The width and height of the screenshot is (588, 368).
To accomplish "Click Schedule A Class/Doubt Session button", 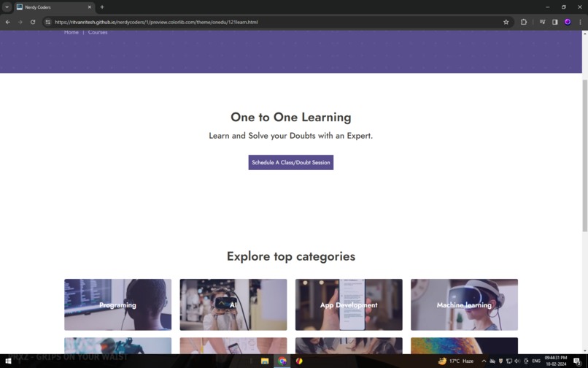I will pos(290,163).
